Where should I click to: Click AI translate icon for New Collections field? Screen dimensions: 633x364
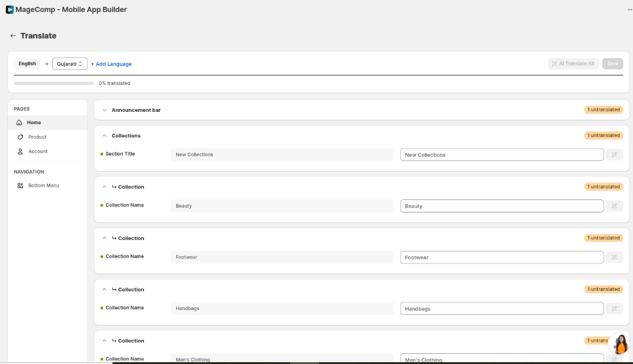(x=614, y=155)
